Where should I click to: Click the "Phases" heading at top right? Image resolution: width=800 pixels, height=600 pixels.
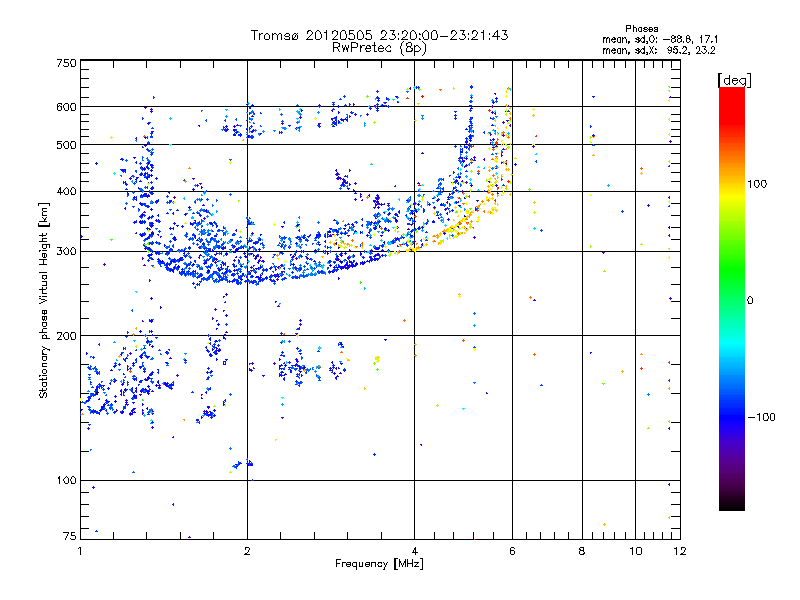coord(641,29)
